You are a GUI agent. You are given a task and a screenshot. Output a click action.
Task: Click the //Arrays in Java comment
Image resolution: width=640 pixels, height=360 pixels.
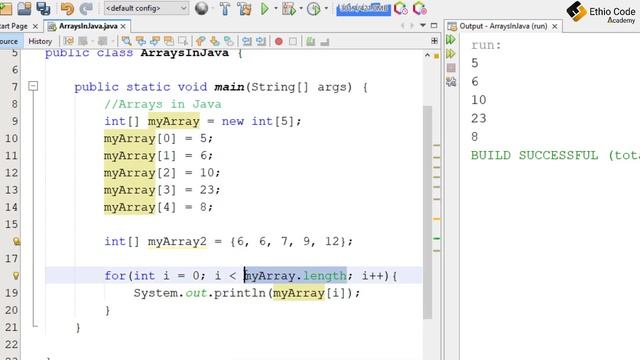tap(163, 104)
